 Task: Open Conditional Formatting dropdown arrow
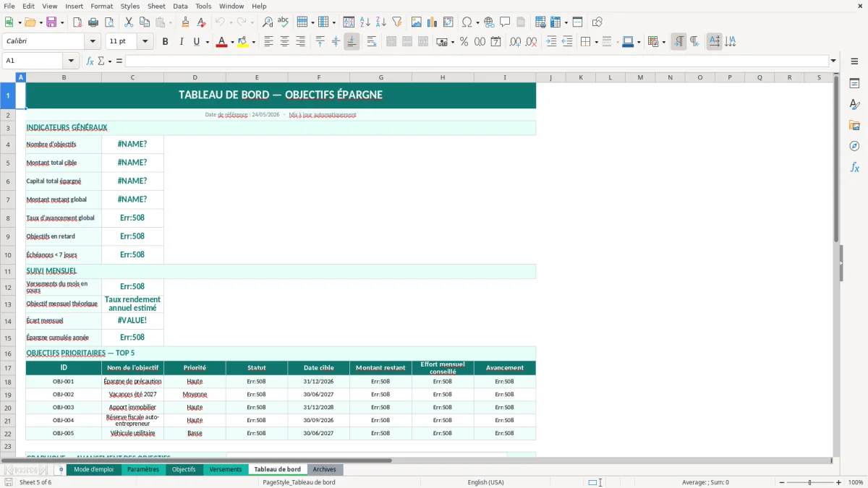663,42
